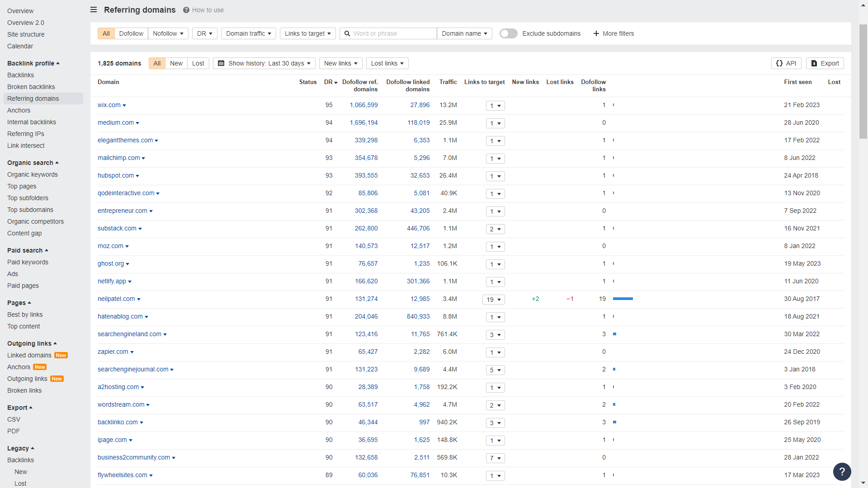Viewport: 868px width, 488px height.
Task: Expand links to target for neilpatel.com
Action: pyautogui.click(x=494, y=300)
